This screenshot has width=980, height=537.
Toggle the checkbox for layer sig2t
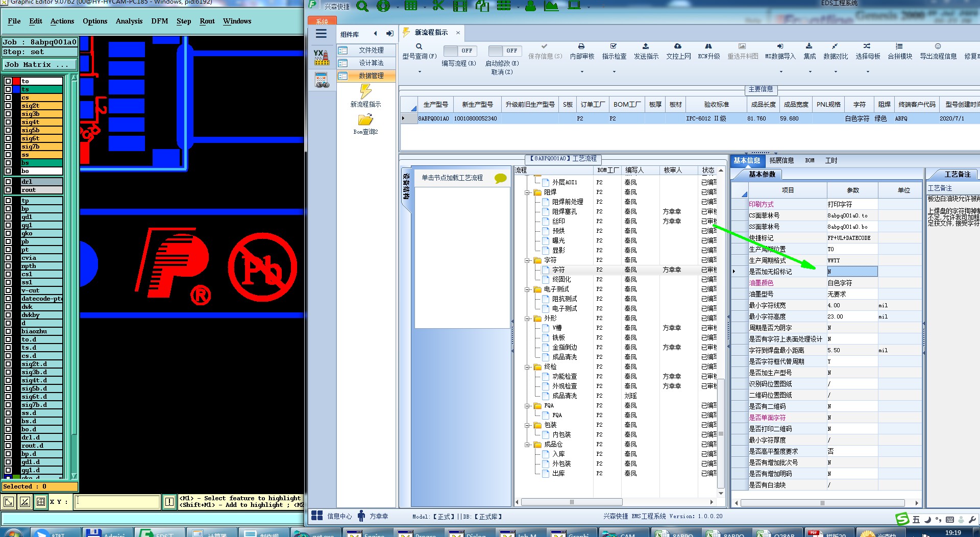(8, 106)
